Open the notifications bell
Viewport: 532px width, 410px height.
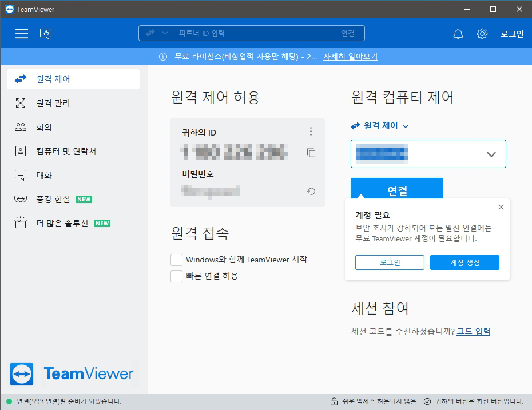pyautogui.click(x=458, y=34)
